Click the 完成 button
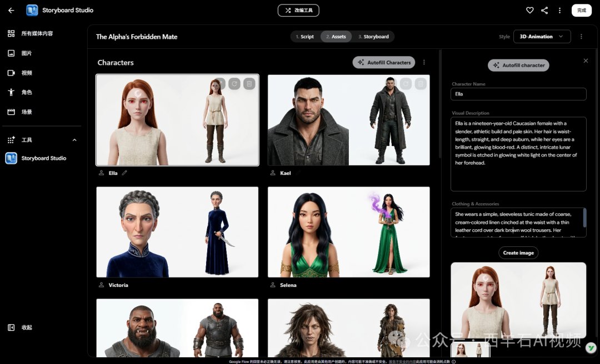Viewport: 600px width, 364px height. coord(581,11)
